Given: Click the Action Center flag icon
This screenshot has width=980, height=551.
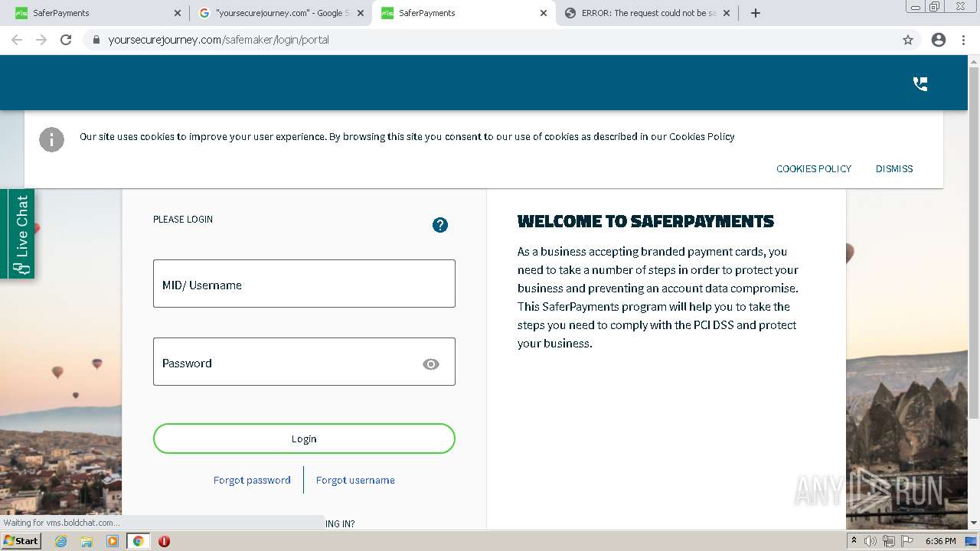Looking at the screenshot, I should pos(906,541).
